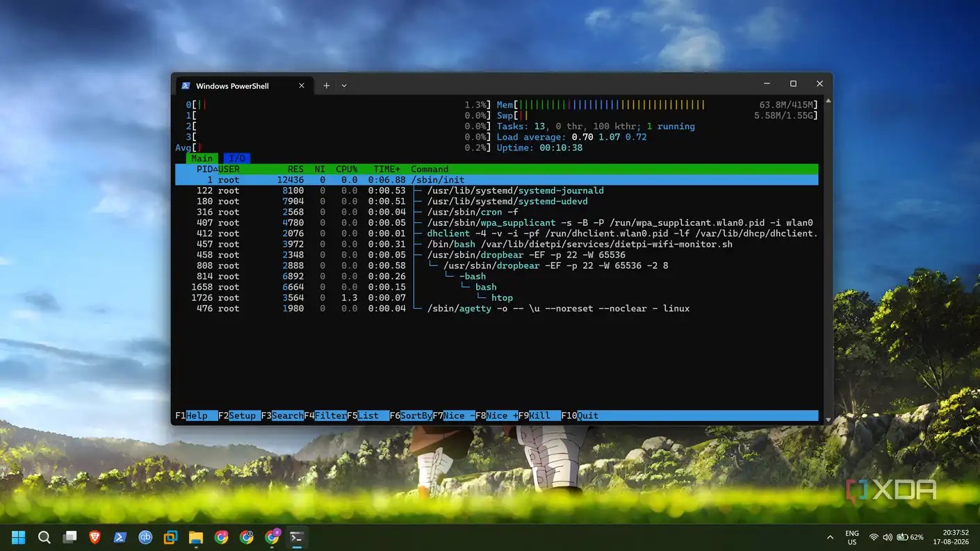This screenshot has height=551, width=980.
Task: Open the Windows Start menu
Action: 18,537
